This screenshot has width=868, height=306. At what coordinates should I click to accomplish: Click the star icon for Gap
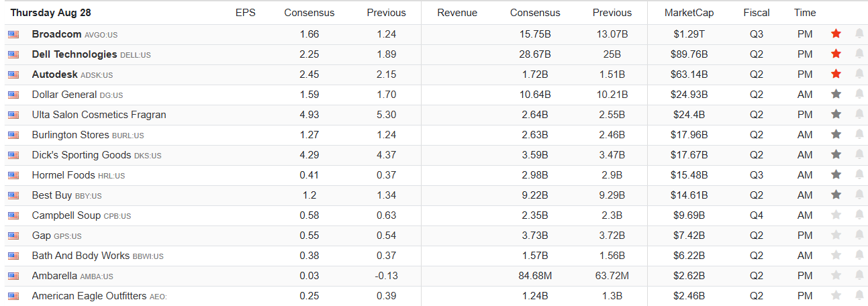coord(836,235)
